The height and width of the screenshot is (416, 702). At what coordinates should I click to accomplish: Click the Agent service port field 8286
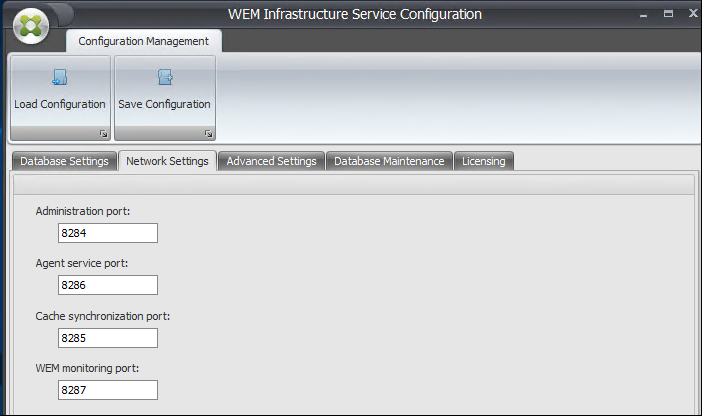108,285
